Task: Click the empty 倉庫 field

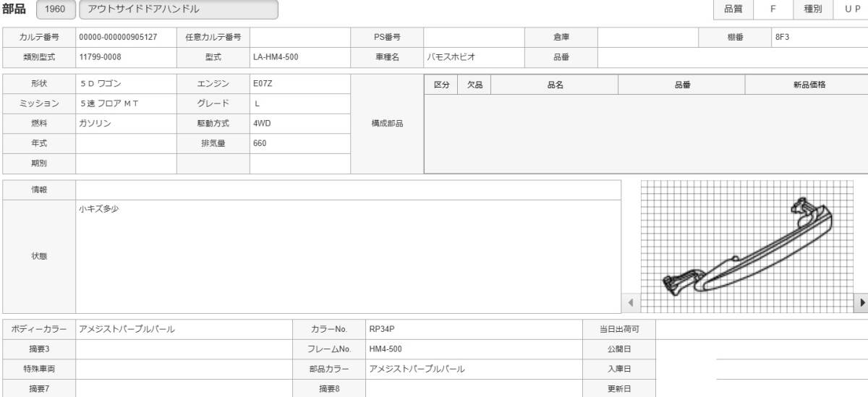Action: click(648, 36)
